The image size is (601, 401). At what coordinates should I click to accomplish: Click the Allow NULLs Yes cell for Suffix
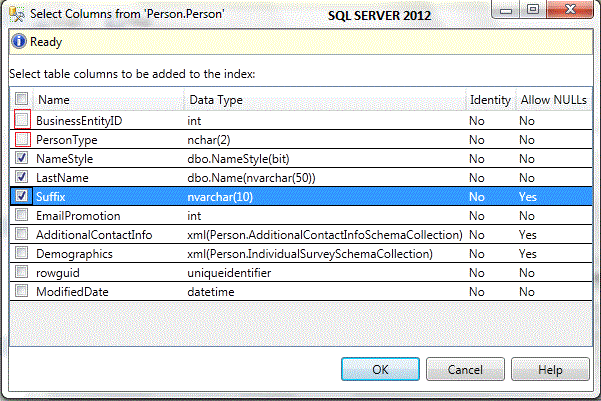coord(528,197)
